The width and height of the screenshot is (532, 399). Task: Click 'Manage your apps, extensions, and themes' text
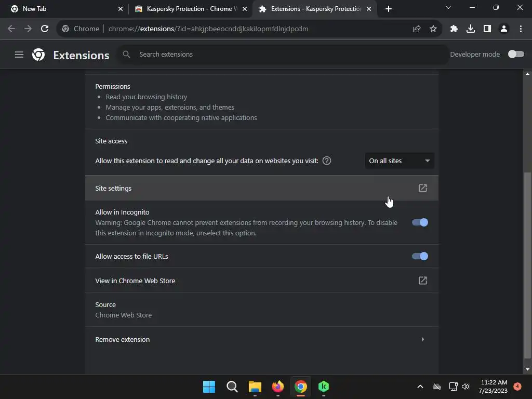pyautogui.click(x=170, y=107)
